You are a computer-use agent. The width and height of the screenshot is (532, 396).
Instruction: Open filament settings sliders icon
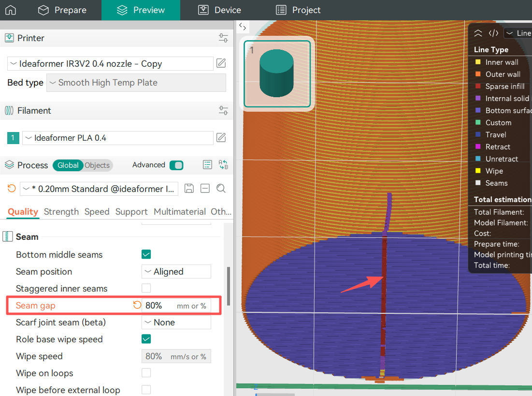[223, 110]
